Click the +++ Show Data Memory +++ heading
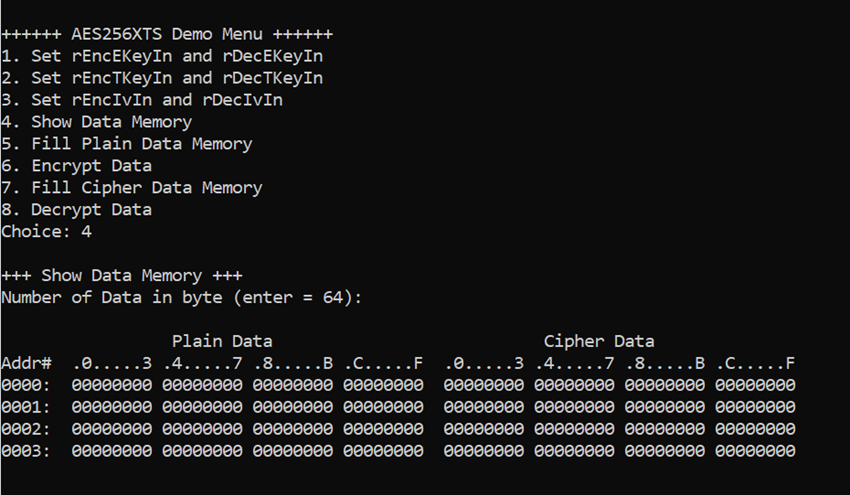Viewport: 850px width, 495px height. coord(122,275)
